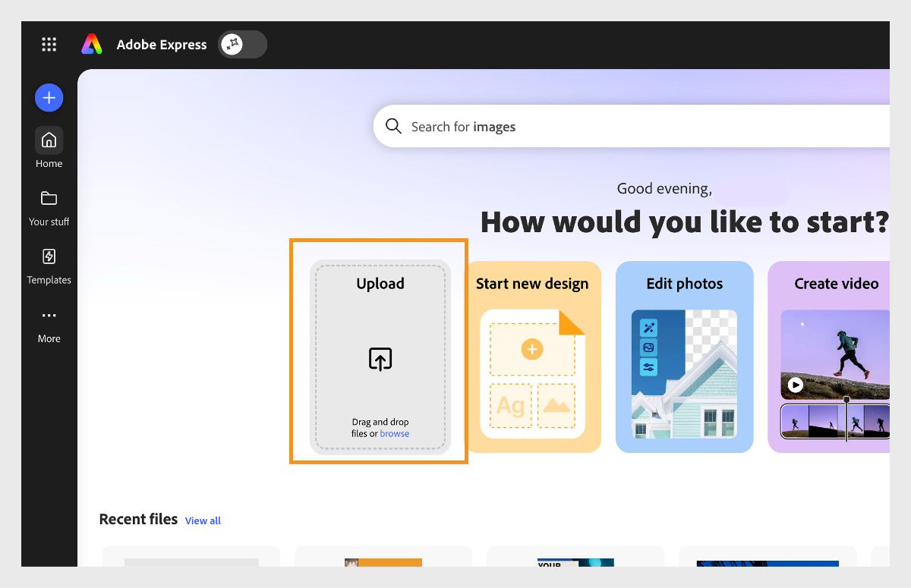Click the magic wand icon in Edit photos

tap(648, 328)
